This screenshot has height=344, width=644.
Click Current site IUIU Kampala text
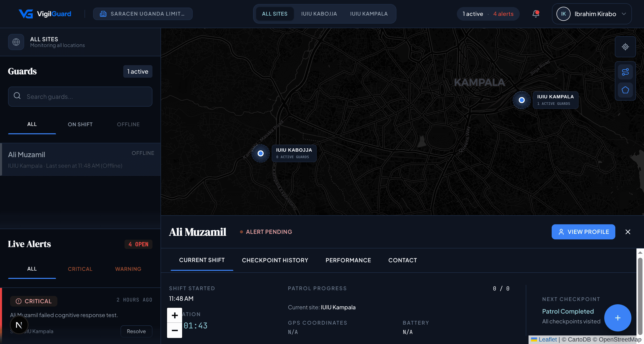pyautogui.click(x=322, y=307)
